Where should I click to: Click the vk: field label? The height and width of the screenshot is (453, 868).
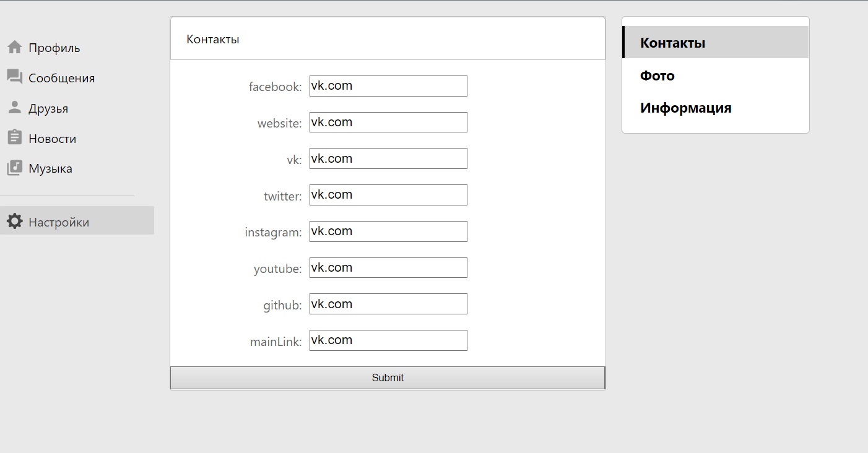point(294,160)
